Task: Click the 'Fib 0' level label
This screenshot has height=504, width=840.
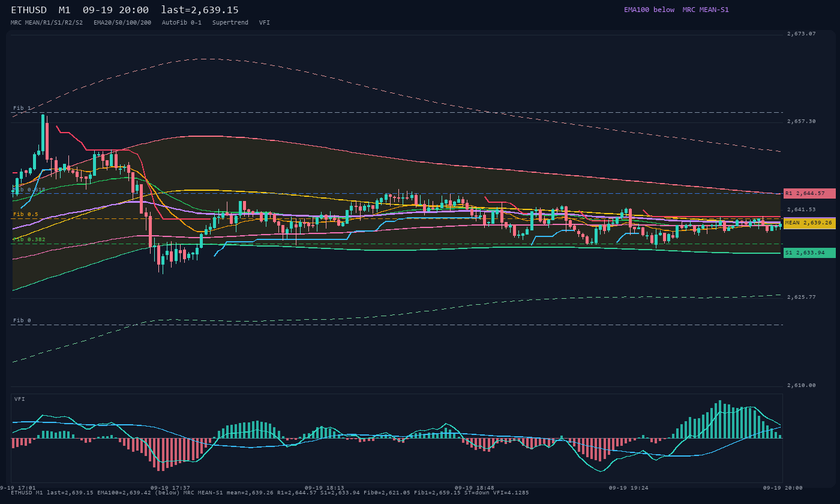Action: tap(22, 320)
